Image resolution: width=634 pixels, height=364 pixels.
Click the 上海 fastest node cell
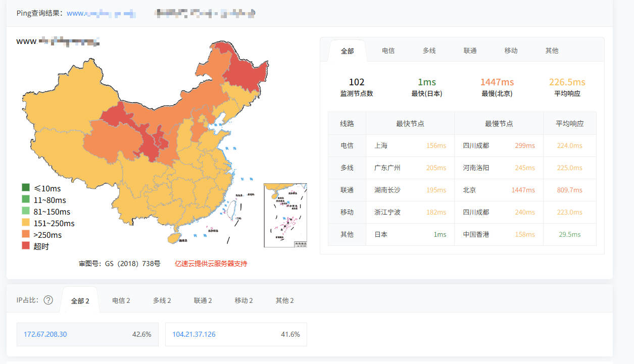(381, 145)
